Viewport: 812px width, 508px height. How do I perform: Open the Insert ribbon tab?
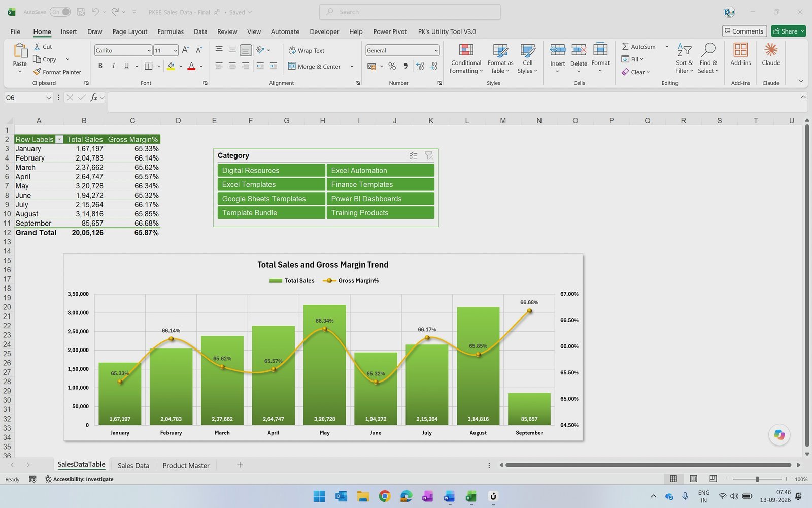point(69,31)
